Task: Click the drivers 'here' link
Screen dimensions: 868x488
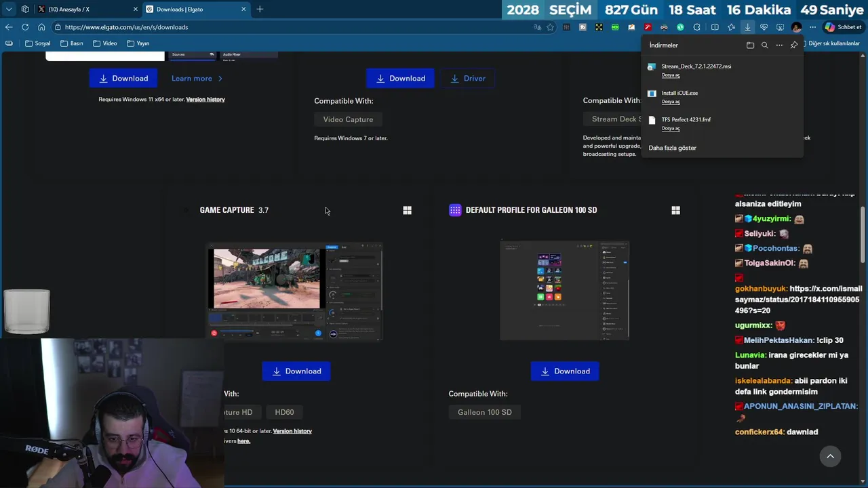Action: pos(244,441)
